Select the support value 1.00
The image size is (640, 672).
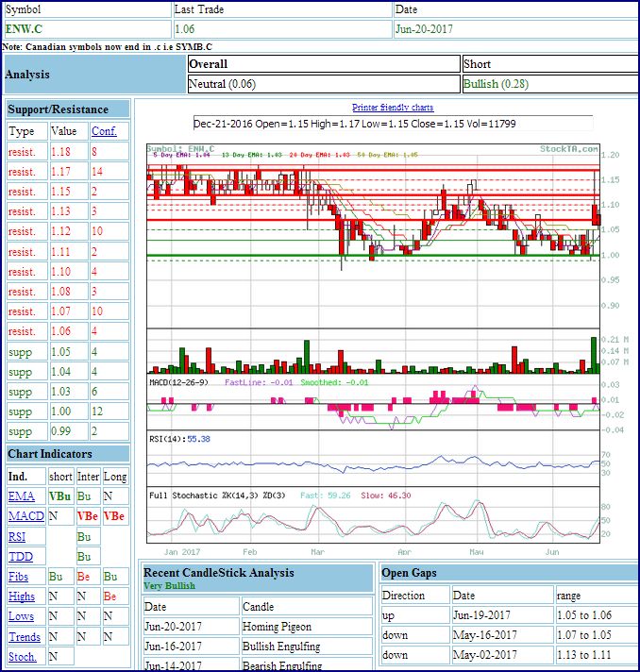pyautogui.click(x=60, y=412)
